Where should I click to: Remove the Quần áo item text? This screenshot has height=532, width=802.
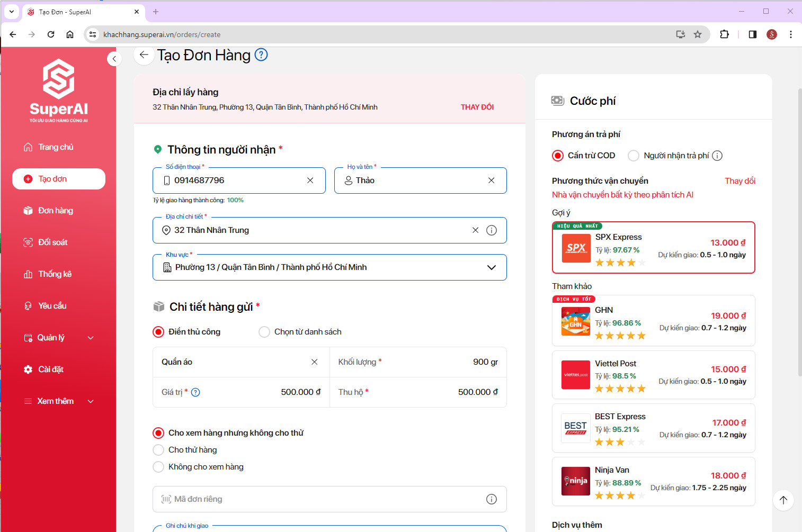[x=314, y=362]
